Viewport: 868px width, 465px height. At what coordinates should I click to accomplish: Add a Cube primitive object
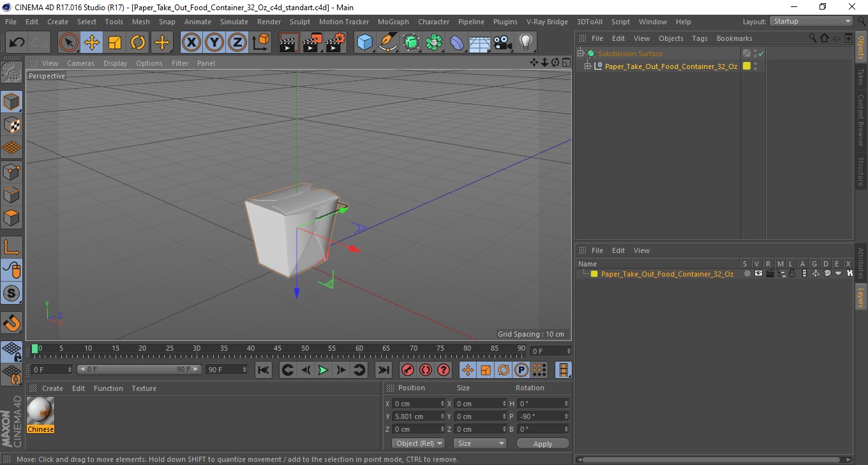[365, 43]
